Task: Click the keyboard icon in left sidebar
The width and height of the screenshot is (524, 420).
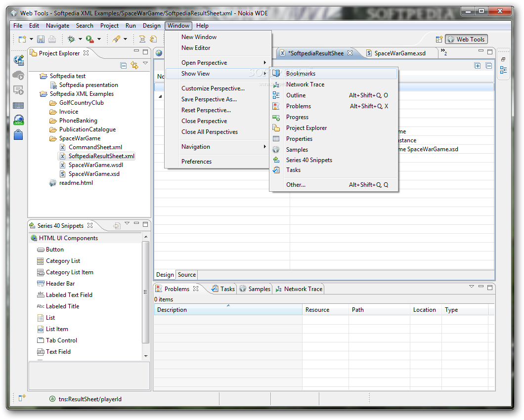Action: [18, 106]
